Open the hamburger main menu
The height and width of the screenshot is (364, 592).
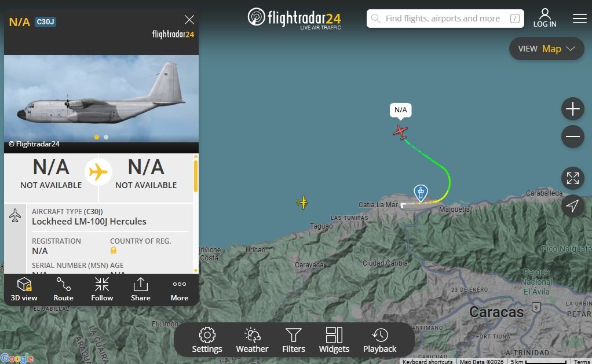pyautogui.click(x=579, y=18)
